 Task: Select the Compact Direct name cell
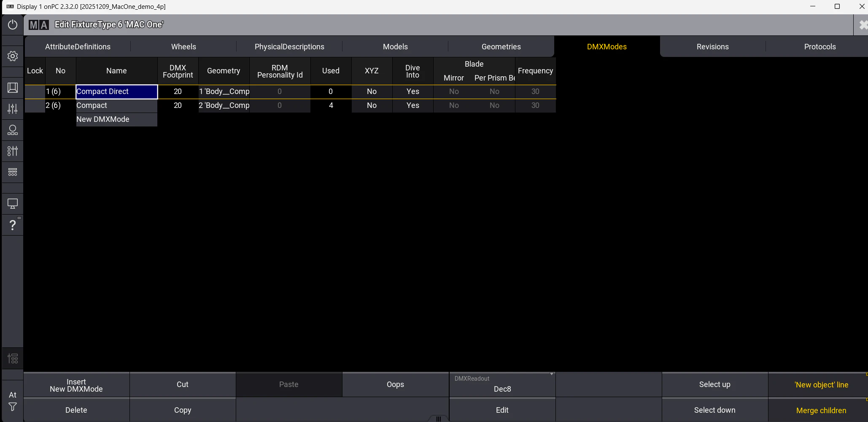[x=116, y=91]
